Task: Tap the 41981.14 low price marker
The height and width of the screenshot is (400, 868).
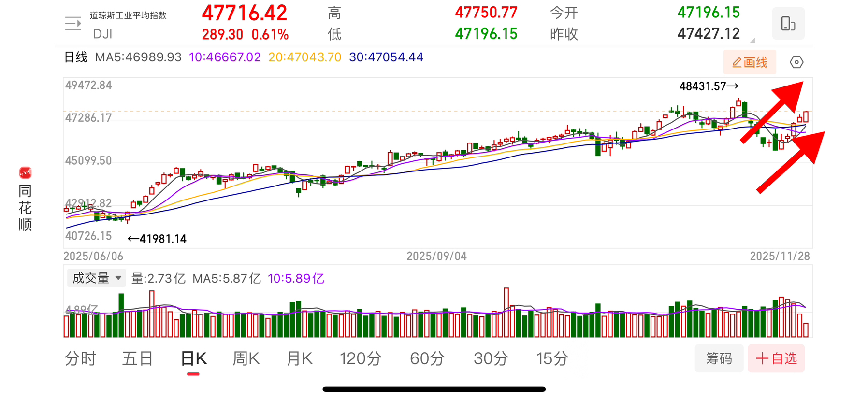Action: coord(158,239)
